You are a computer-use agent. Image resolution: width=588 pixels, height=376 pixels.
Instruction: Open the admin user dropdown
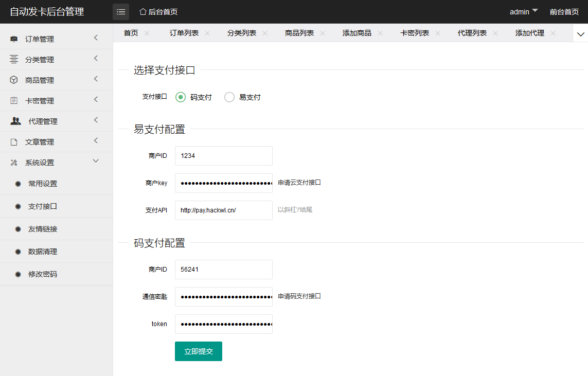[x=524, y=12]
